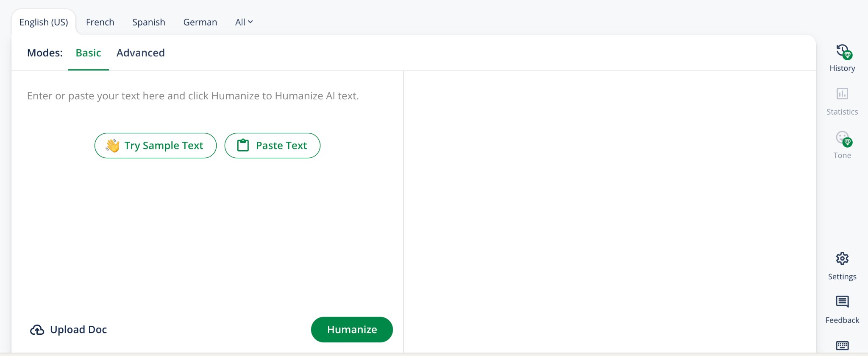This screenshot has height=356, width=868.
Task: Click the Paste Text button
Action: [x=273, y=145]
